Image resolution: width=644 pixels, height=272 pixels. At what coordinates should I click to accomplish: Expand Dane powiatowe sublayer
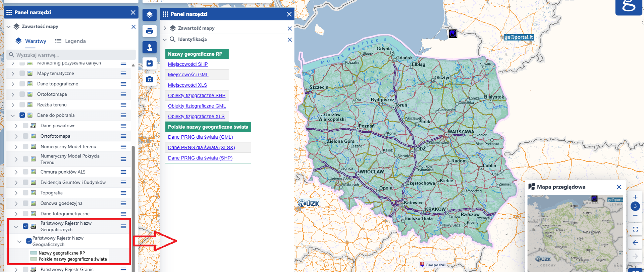16,126
